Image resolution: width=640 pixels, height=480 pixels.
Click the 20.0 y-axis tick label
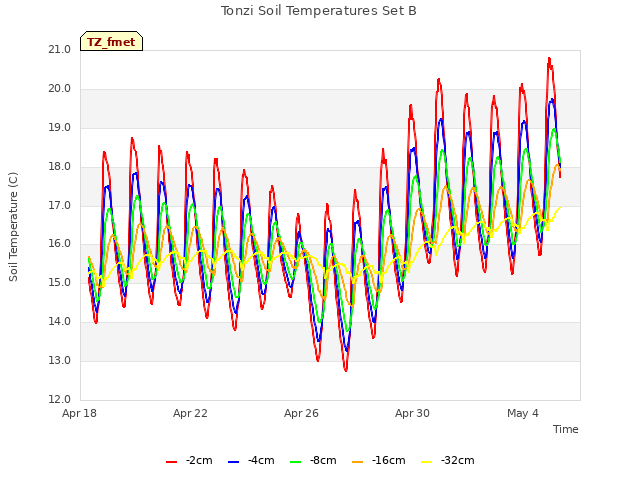[60, 89]
